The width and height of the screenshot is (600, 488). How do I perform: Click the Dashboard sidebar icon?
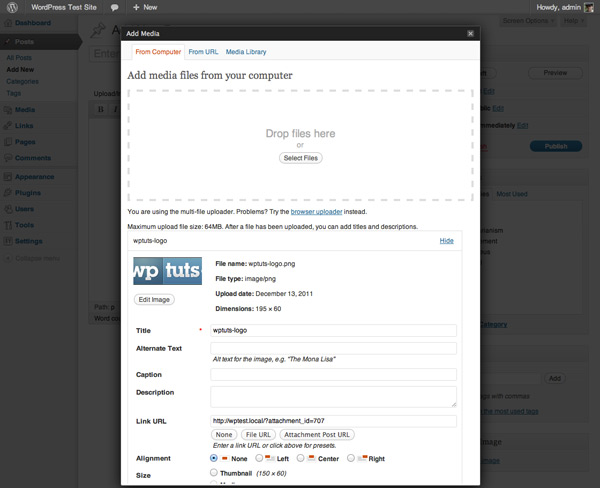(8, 23)
